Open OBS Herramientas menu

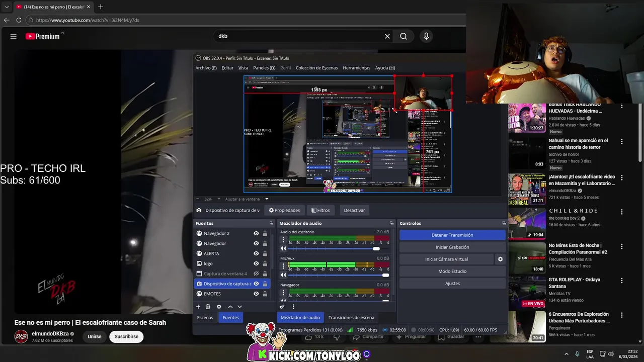[356, 68]
